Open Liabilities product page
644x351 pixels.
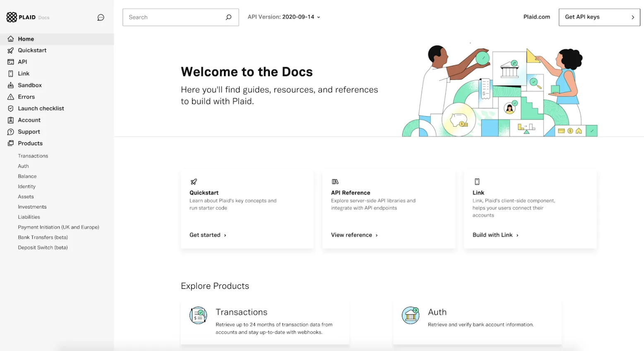29,217
